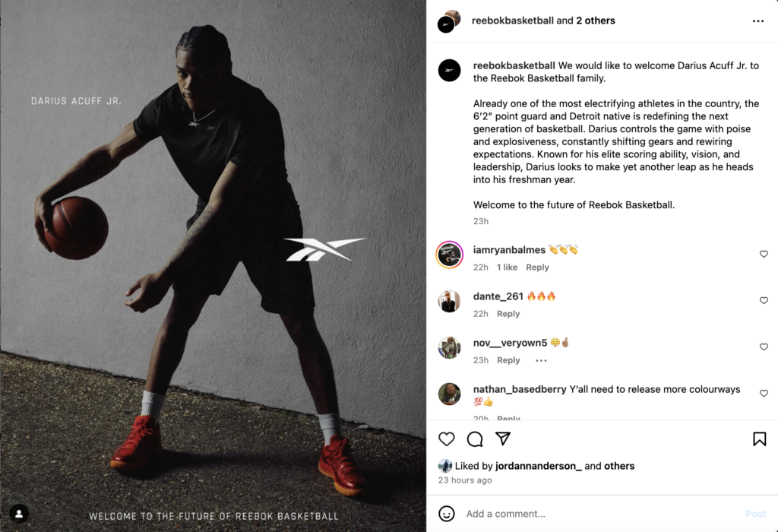View the '2 others' collaborators list
This screenshot has height=532, width=778.
click(x=596, y=21)
